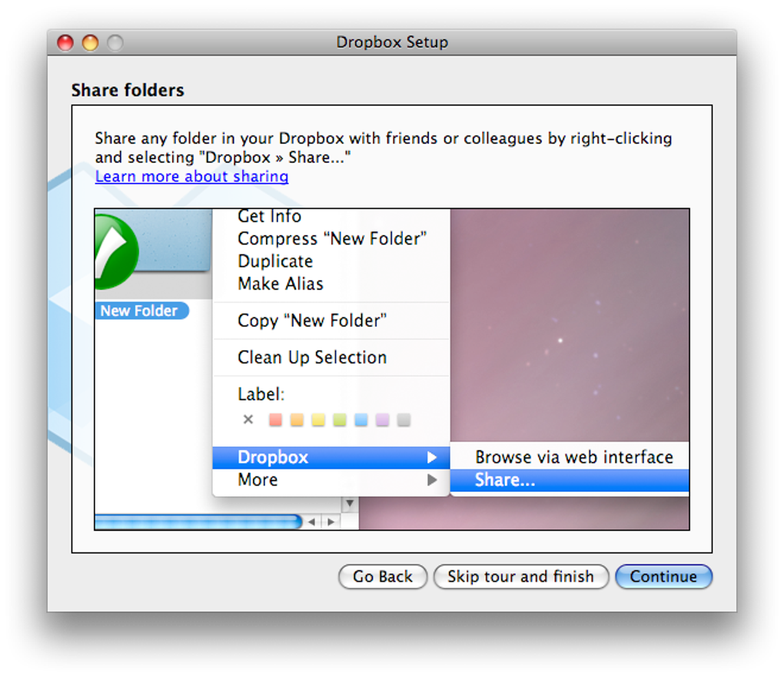
Task: Select the purple label color swatch
Action: tap(383, 420)
